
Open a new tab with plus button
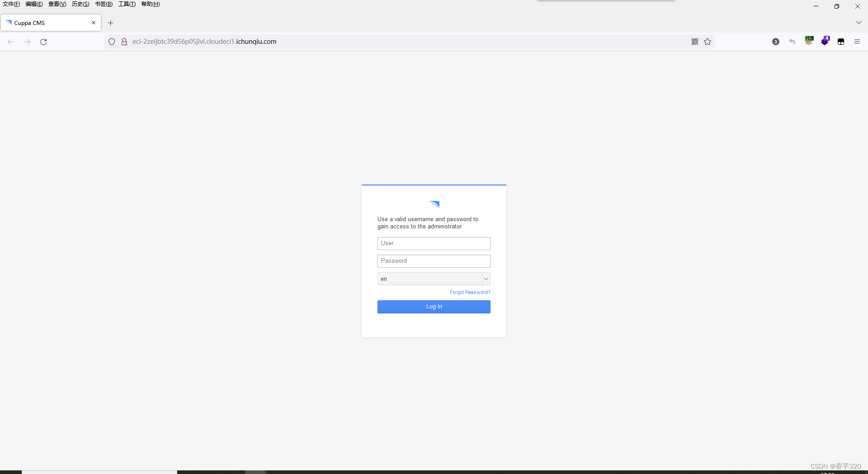111,23
